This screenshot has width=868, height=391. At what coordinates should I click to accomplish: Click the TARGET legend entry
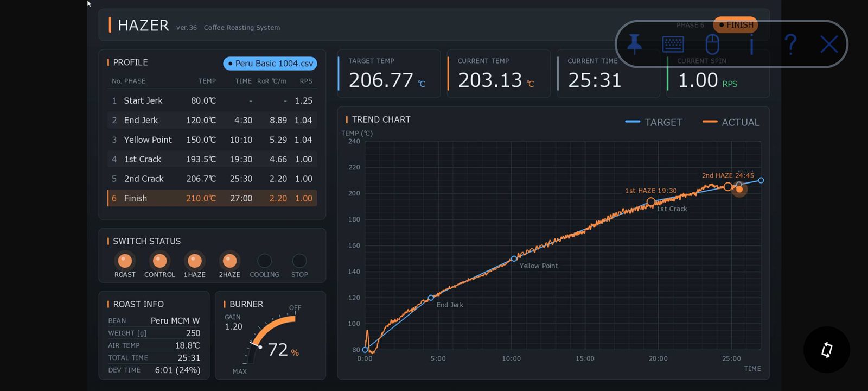[654, 122]
